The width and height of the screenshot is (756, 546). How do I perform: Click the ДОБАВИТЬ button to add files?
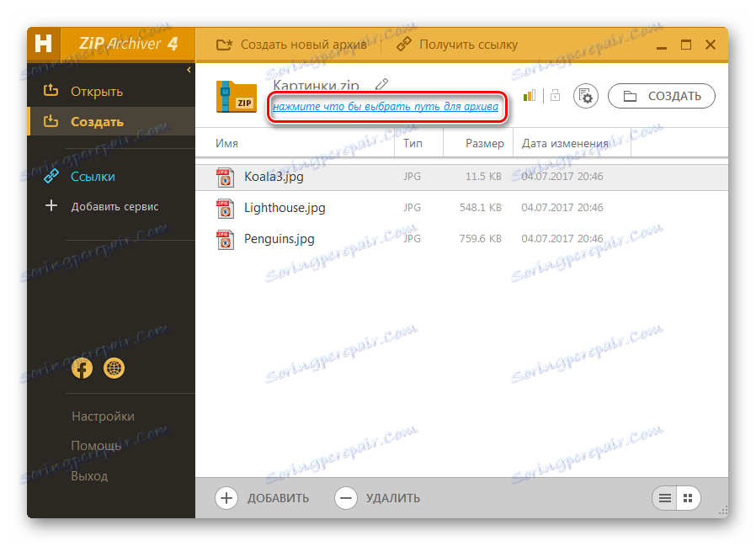coord(263,498)
